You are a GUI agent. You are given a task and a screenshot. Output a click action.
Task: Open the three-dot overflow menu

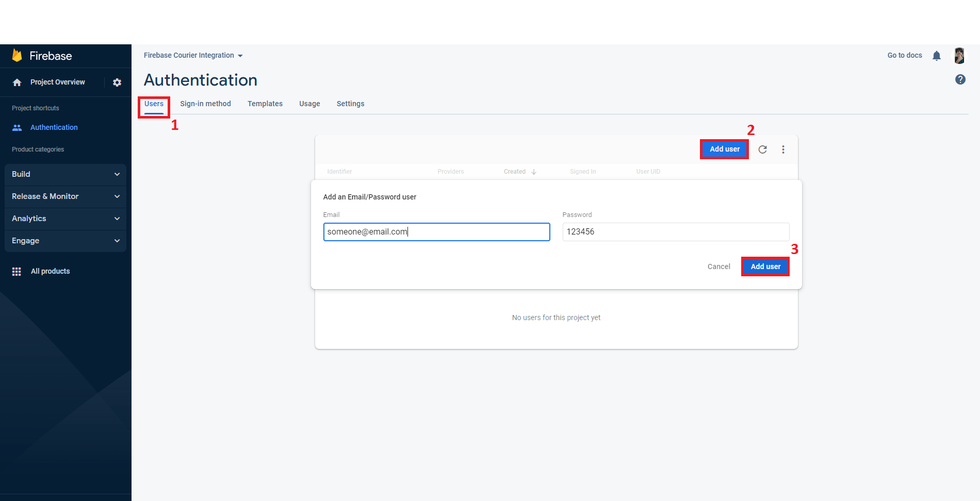tap(783, 149)
